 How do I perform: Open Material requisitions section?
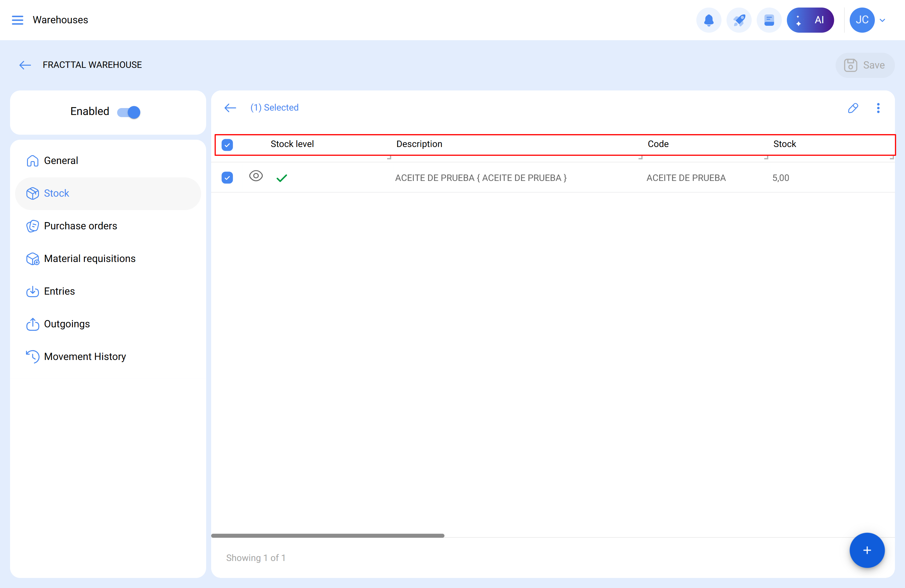pos(89,259)
